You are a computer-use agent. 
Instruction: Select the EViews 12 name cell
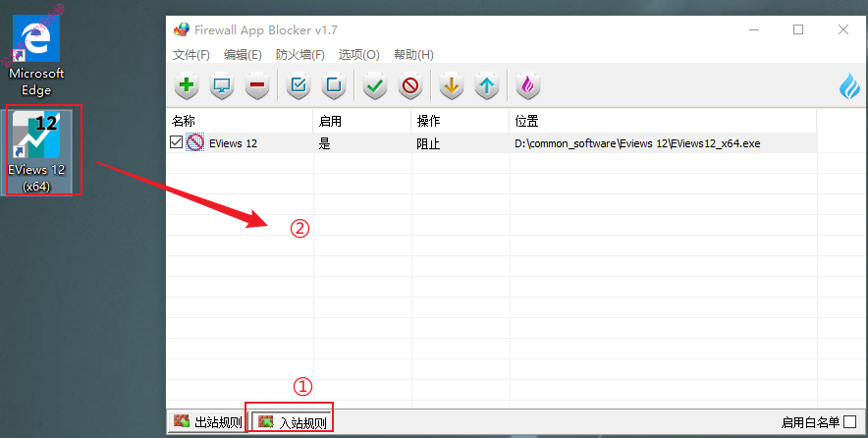[233, 143]
